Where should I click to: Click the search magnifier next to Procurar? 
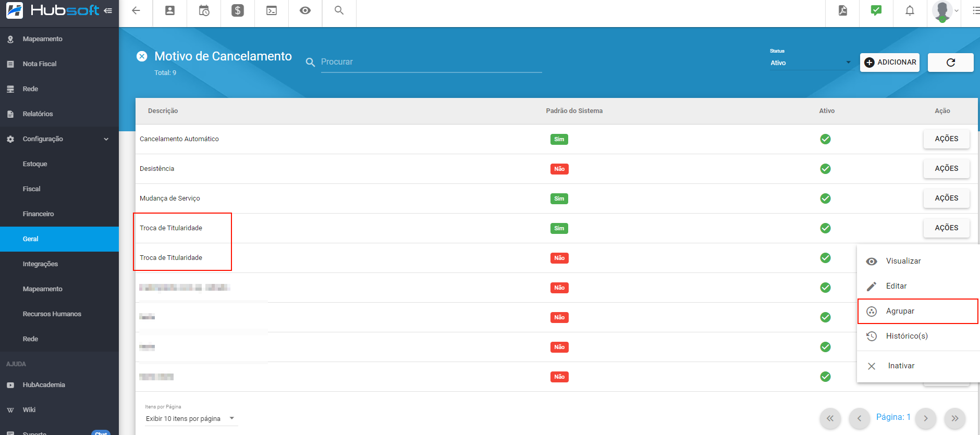[x=310, y=63]
